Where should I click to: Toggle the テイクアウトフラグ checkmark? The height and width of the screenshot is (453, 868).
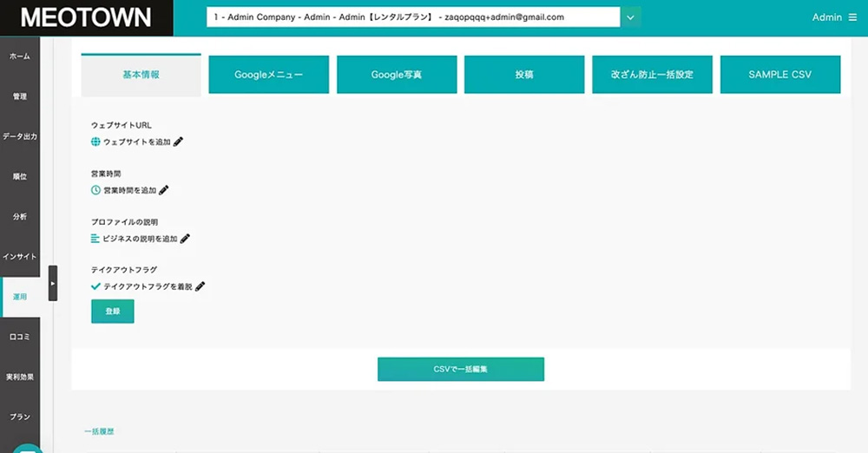tap(96, 286)
